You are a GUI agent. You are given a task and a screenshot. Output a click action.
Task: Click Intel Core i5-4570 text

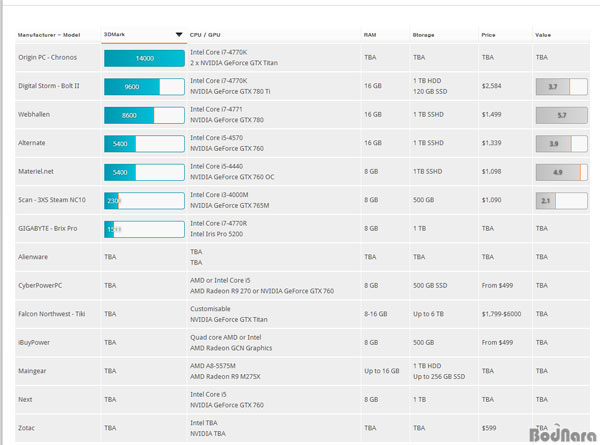pyautogui.click(x=216, y=138)
